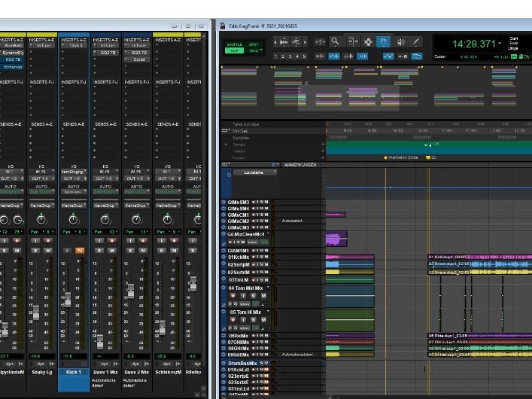Mute the Kick 1 channel strip
Image resolution: width=532 pixels, height=399 pixels.
pos(80,250)
